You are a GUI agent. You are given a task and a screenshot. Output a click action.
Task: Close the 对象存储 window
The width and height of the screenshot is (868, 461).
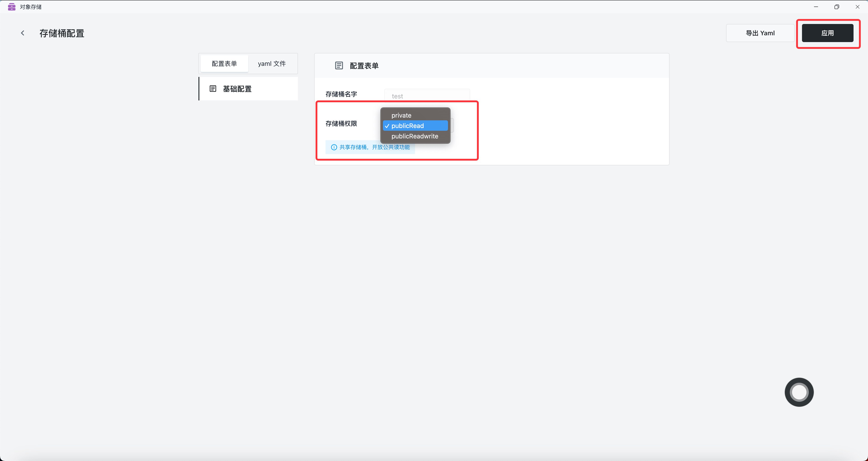coord(858,7)
